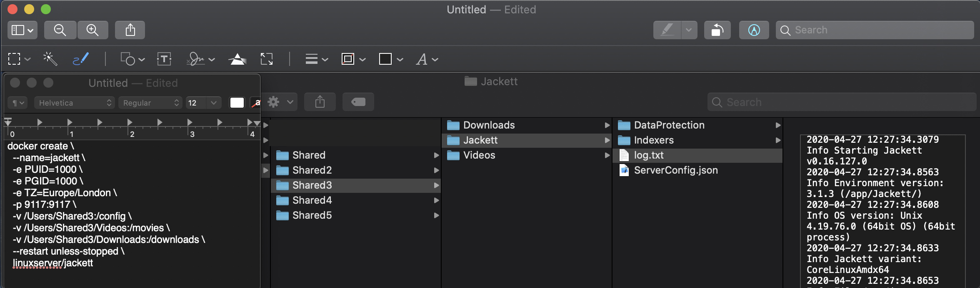
Task: Select the Instant Alpha magic wand tool
Action: click(x=50, y=59)
